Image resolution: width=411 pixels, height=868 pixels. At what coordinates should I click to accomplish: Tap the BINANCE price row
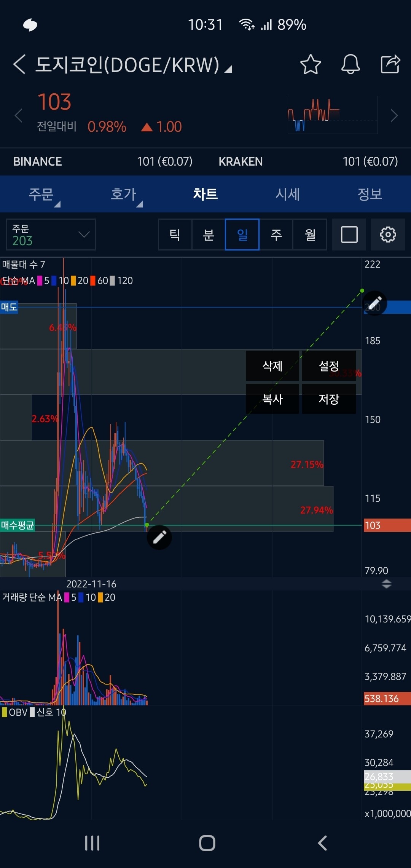[x=103, y=161]
